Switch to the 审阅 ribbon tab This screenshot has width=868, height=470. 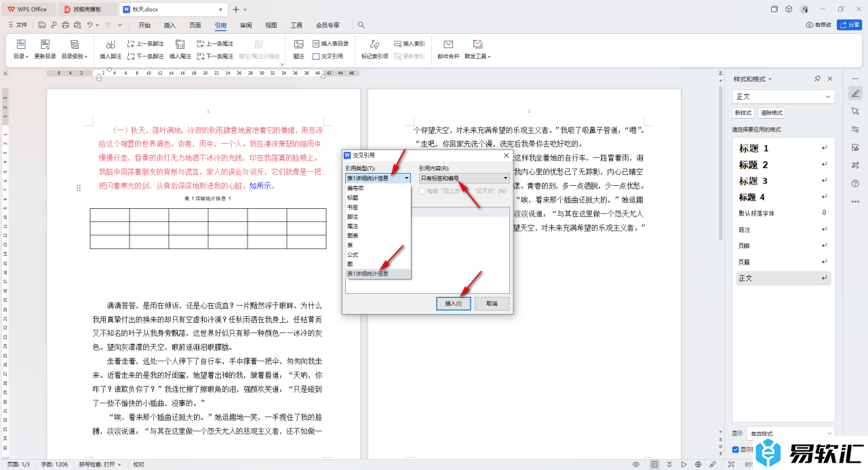click(x=245, y=25)
